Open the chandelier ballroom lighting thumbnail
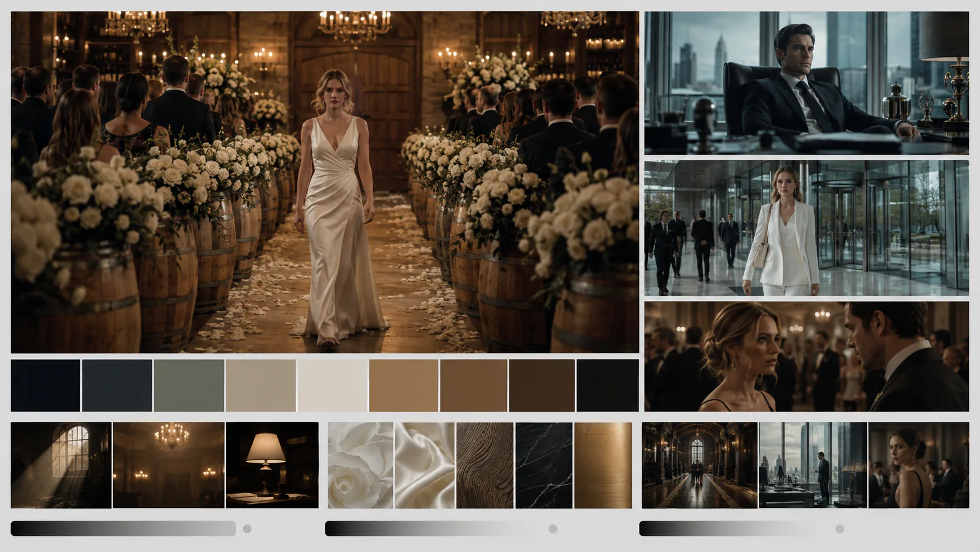Viewport: 980px width, 552px height. (169, 465)
